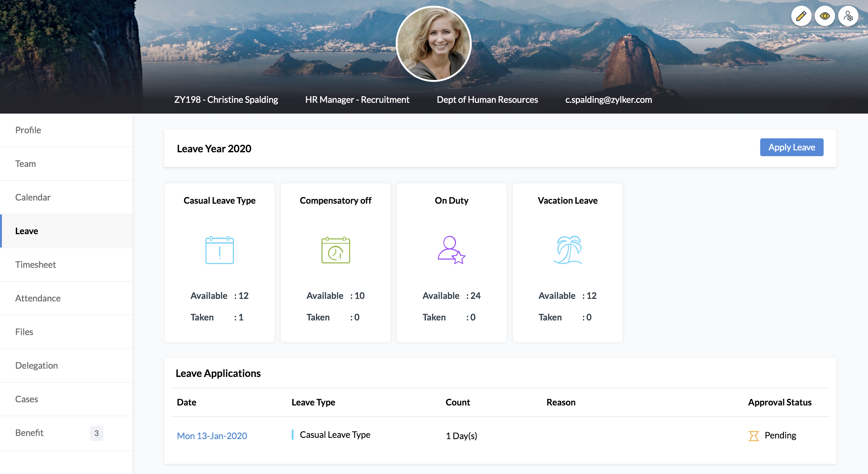Image resolution: width=868 pixels, height=474 pixels.
Task: Click the Vacation Leave palm tree icon
Action: [567, 250]
